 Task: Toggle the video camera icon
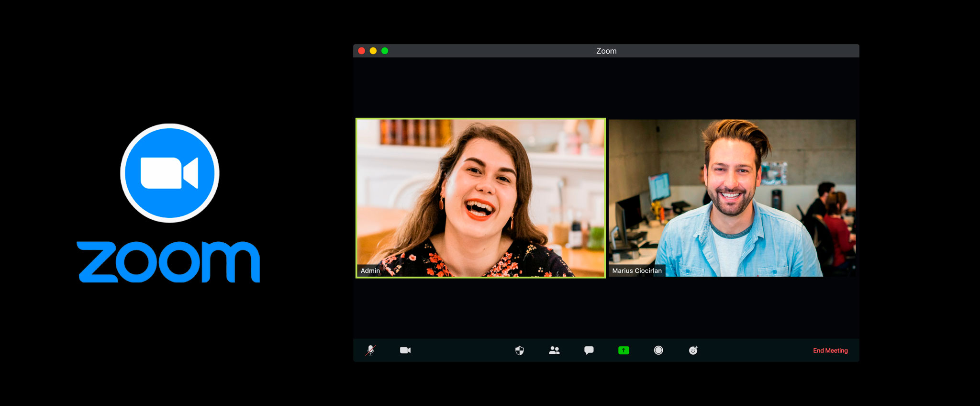tap(405, 350)
